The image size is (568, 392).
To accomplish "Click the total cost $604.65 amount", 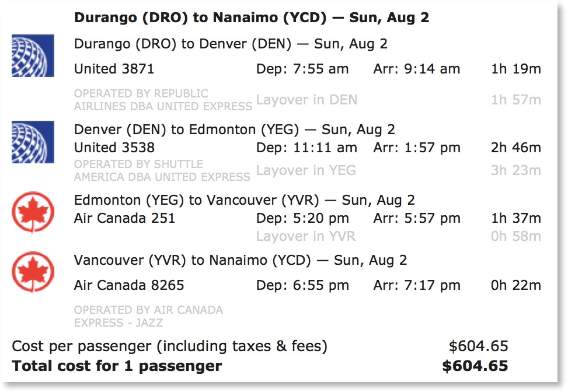I will [x=475, y=366].
